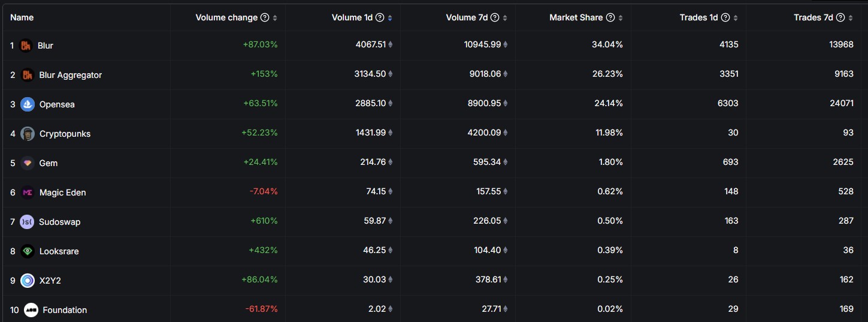Click the ETH icon beside 226.05
Screen dimensions: 868x322
tap(506, 221)
